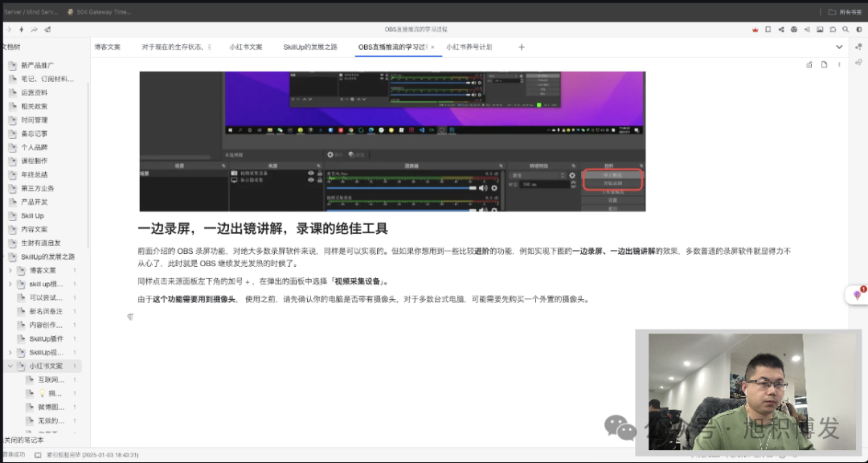
Task: Toggle the right sidebar panel view
Action: pyautogui.click(x=859, y=29)
